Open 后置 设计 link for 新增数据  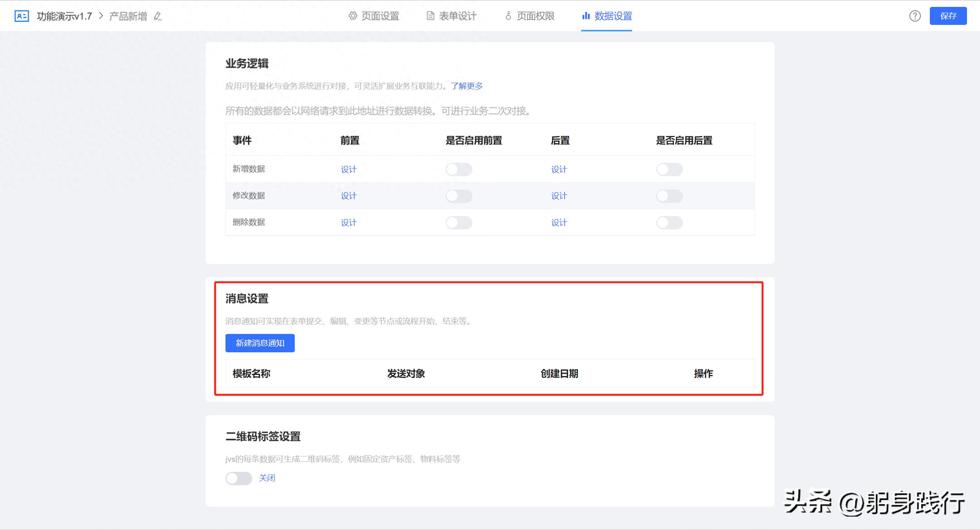[x=559, y=169]
